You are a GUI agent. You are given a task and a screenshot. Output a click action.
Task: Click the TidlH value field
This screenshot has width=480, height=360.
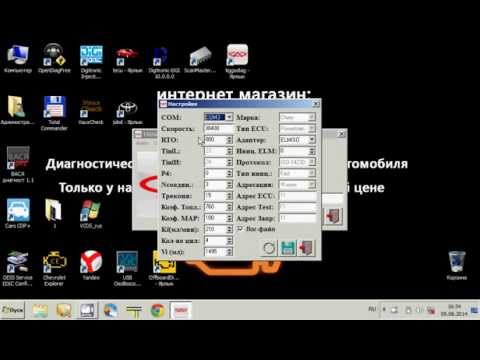[215, 162]
